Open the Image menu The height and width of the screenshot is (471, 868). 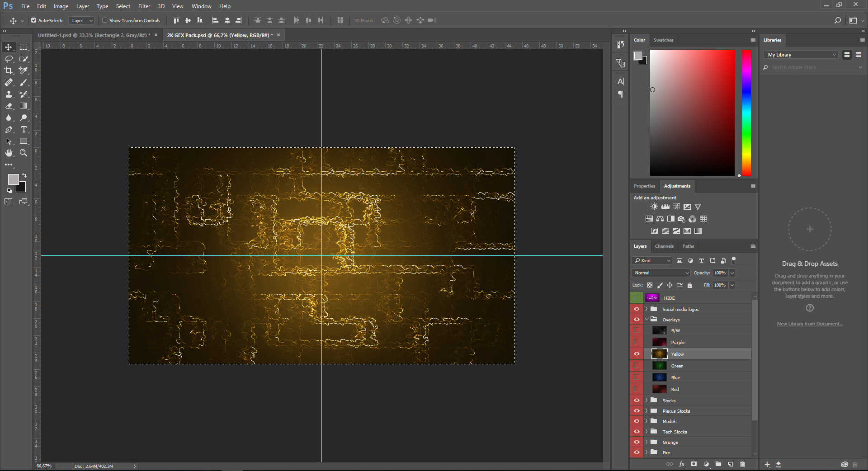tap(61, 6)
